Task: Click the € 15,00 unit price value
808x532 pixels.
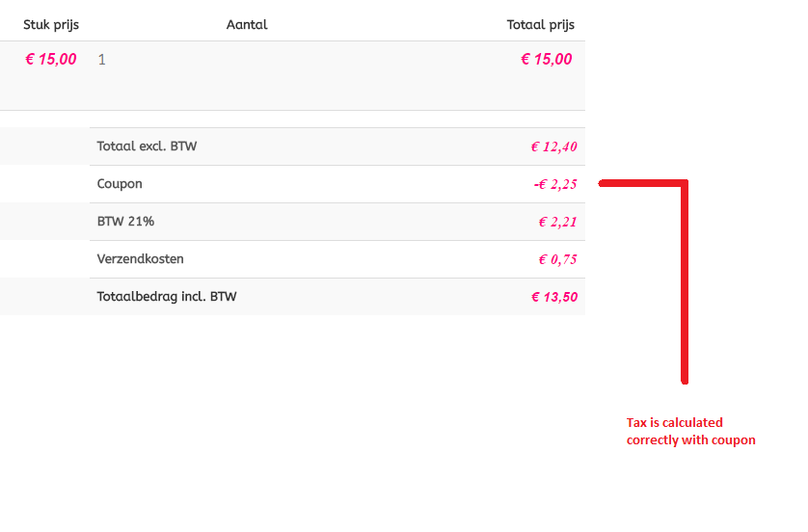Action: (x=51, y=60)
